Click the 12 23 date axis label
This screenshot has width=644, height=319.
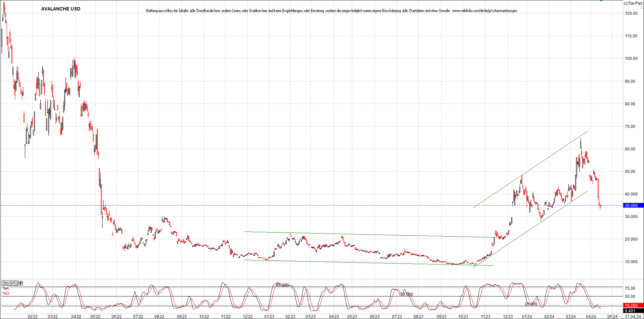click(x=508, y=317)
